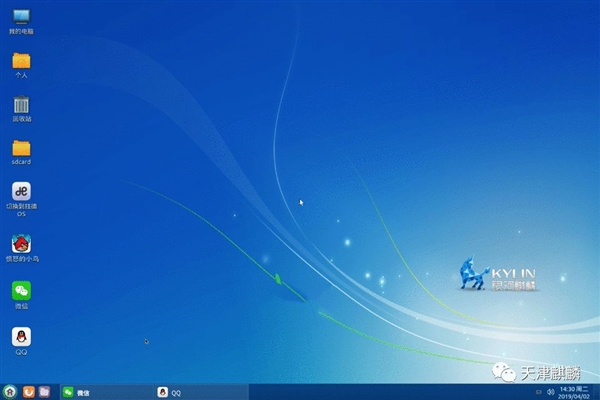Click the show-desktop strip beside the clock

click(596, 392)
